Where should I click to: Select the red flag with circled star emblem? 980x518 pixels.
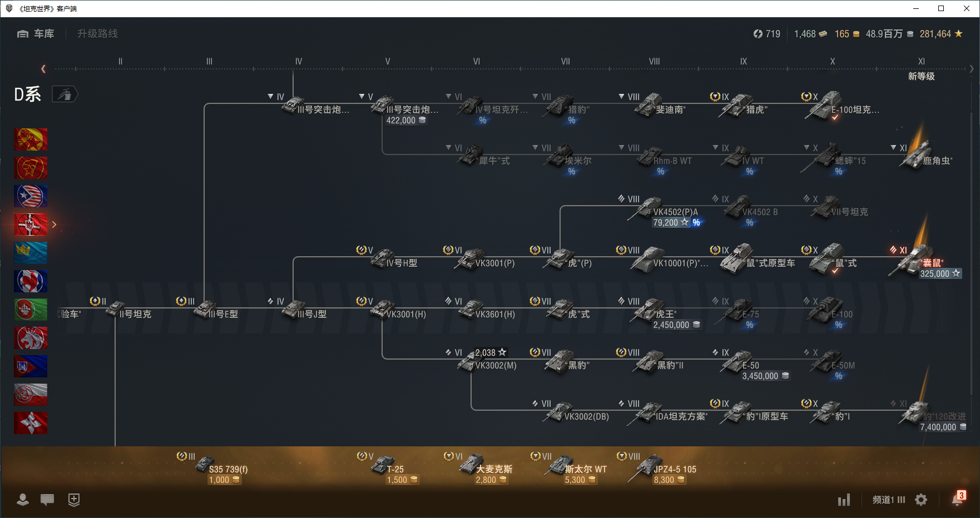click(x=31, y=168)
